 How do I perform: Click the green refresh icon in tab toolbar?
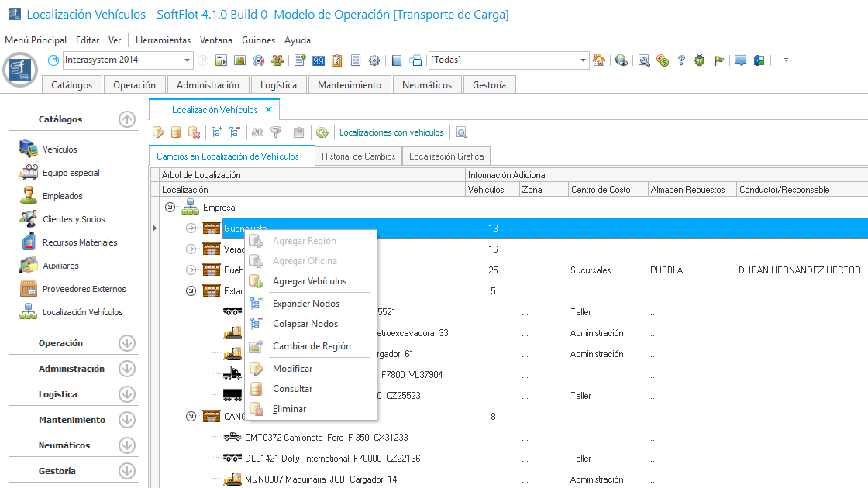click(322, 132)
